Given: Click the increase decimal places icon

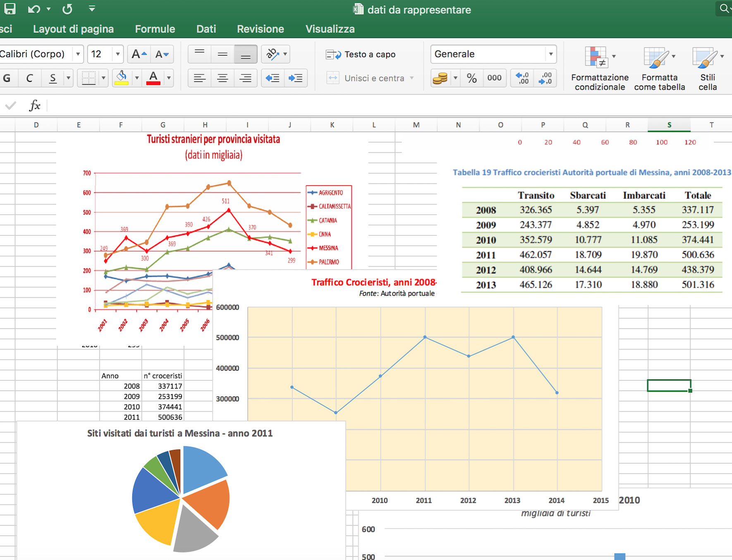Looking at the screenshot, I should (x=522, y=78).
